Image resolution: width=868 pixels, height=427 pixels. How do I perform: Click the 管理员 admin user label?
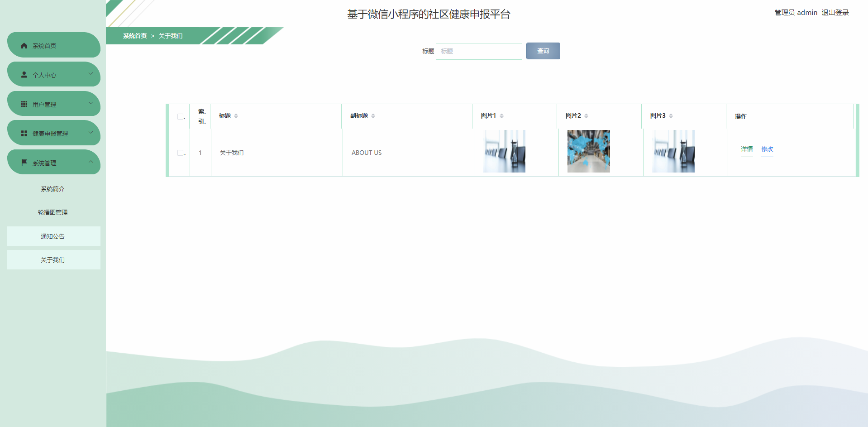coord(796,13)
